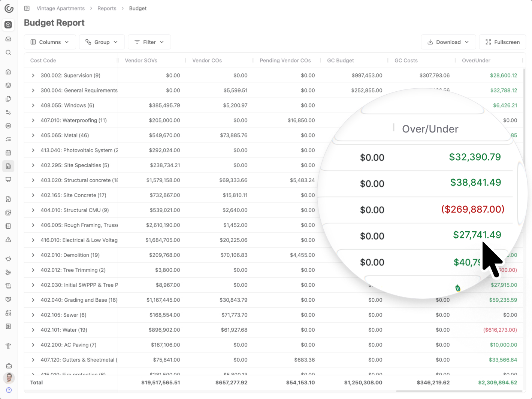Open the calendar icon in sidebar
This screenshot has width=532, height=399.
[x=8, y=153]
